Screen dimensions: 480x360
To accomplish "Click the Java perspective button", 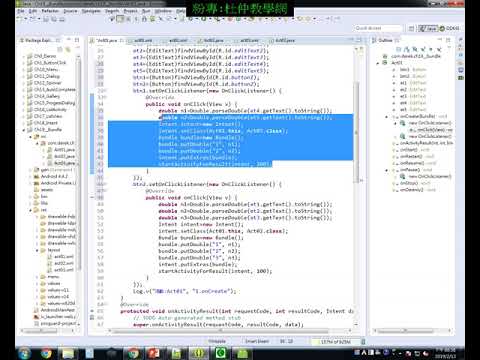I will (x=428, y=28).
